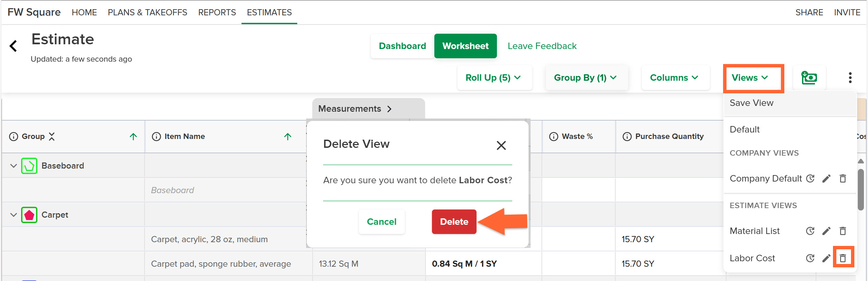Image resolution: width=868 pixels, height=281 pixels.
Task: Click the Company Default refresh icon
Action: click(811, 178)
